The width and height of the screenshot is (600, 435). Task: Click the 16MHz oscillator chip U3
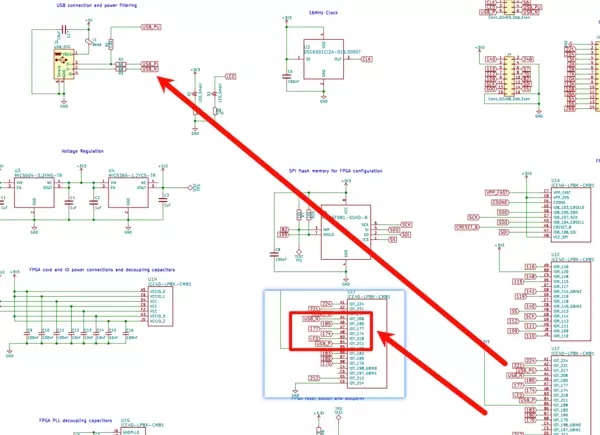point(323,61)
